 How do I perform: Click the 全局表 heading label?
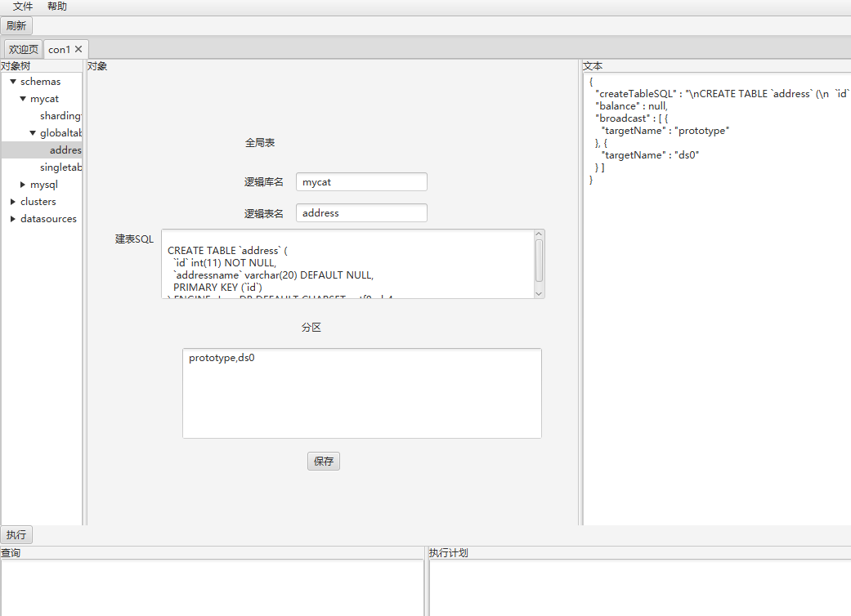tap(260, 143)
